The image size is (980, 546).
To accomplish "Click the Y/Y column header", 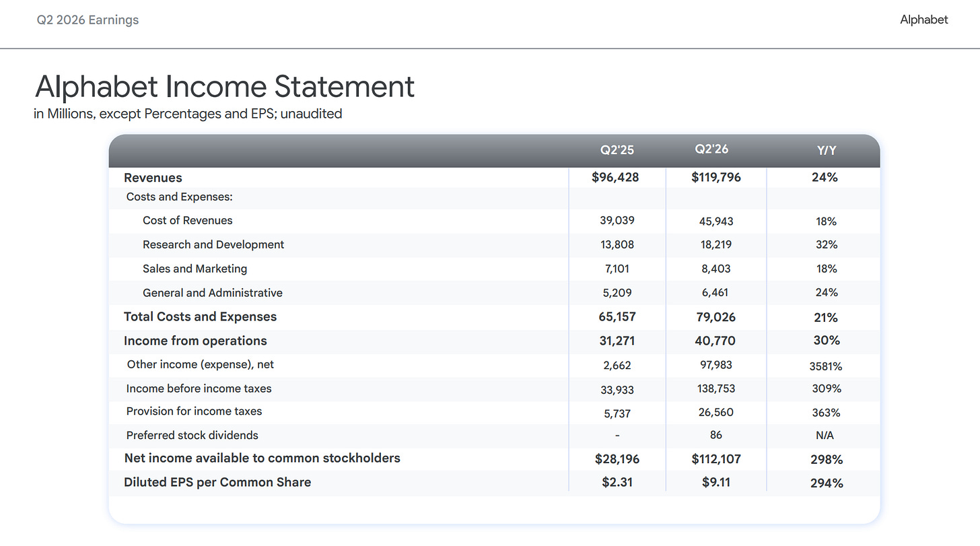I will [827, 151].
